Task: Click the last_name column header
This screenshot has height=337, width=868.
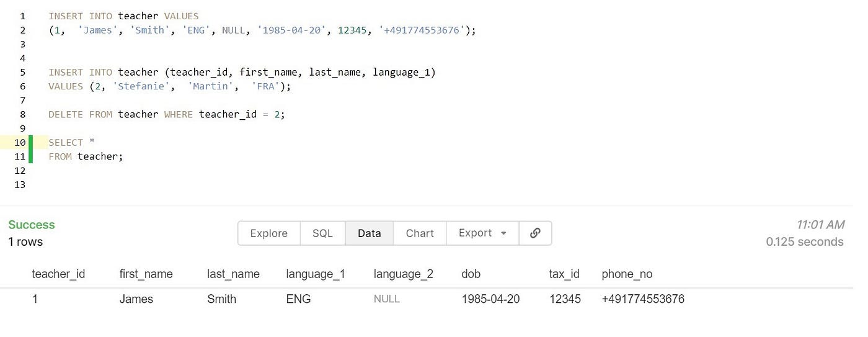Action: coord(233,274)
